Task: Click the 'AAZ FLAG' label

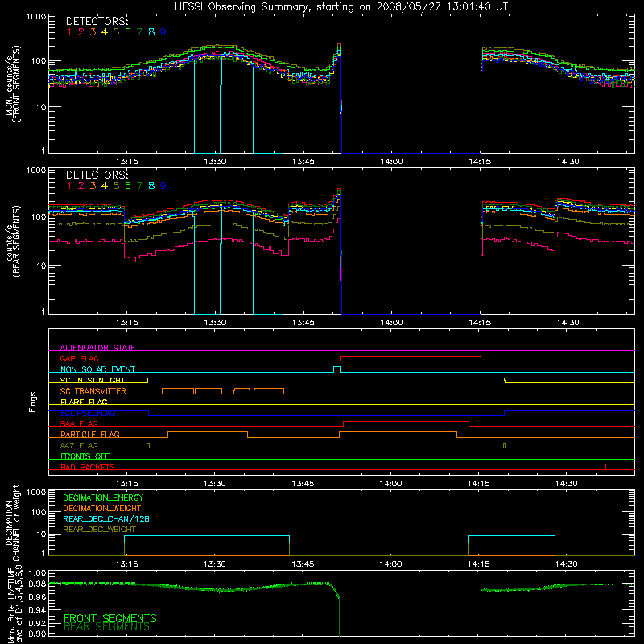Action: click(x=79, y=445)
